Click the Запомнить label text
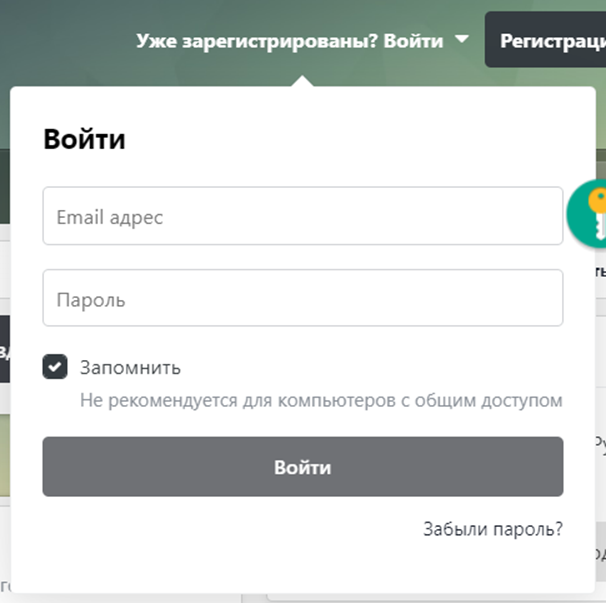The height and width of the screenshot is (603, 606). pyautogui.click(x=130, y=367)
